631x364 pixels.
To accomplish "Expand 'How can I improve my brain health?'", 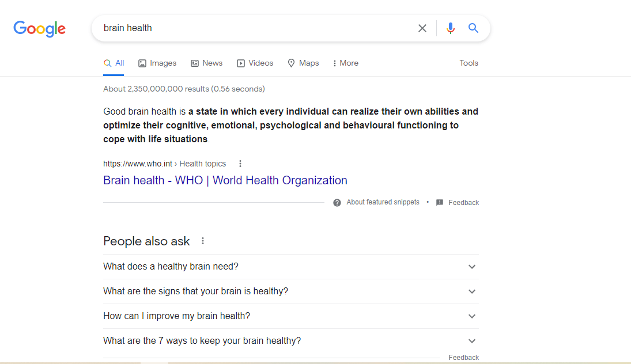I will tap(290, 316).
